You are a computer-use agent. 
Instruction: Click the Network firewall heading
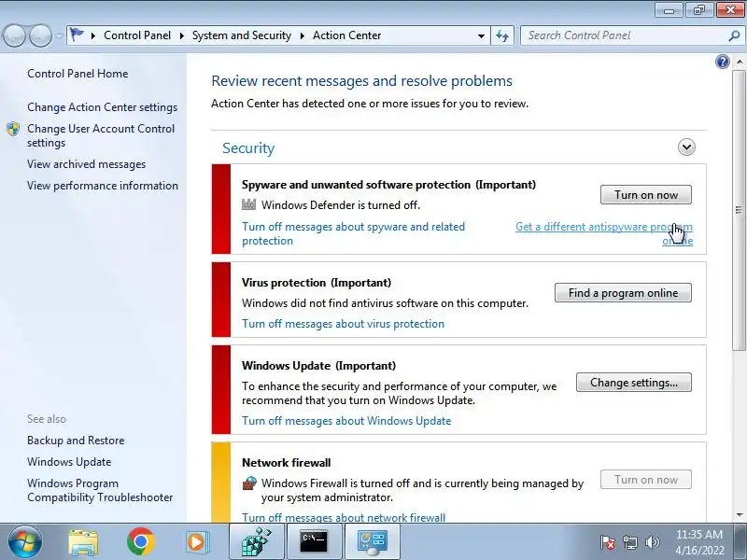click(287, 463)
